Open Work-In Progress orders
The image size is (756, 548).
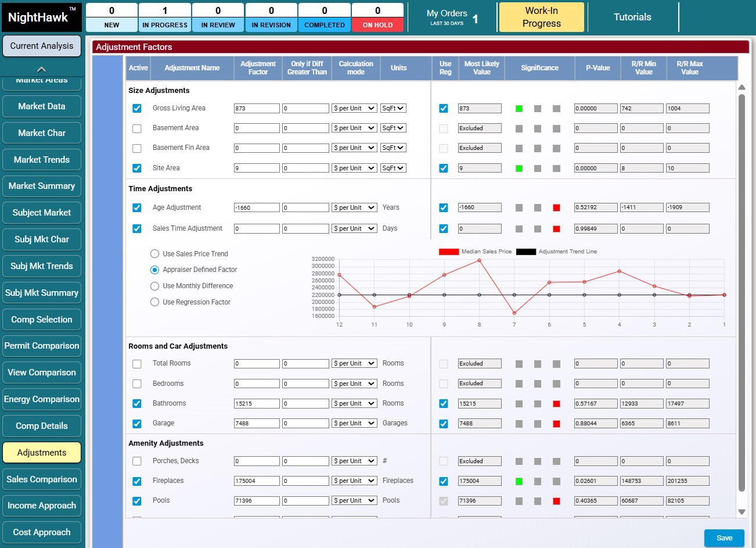point(542,17)
